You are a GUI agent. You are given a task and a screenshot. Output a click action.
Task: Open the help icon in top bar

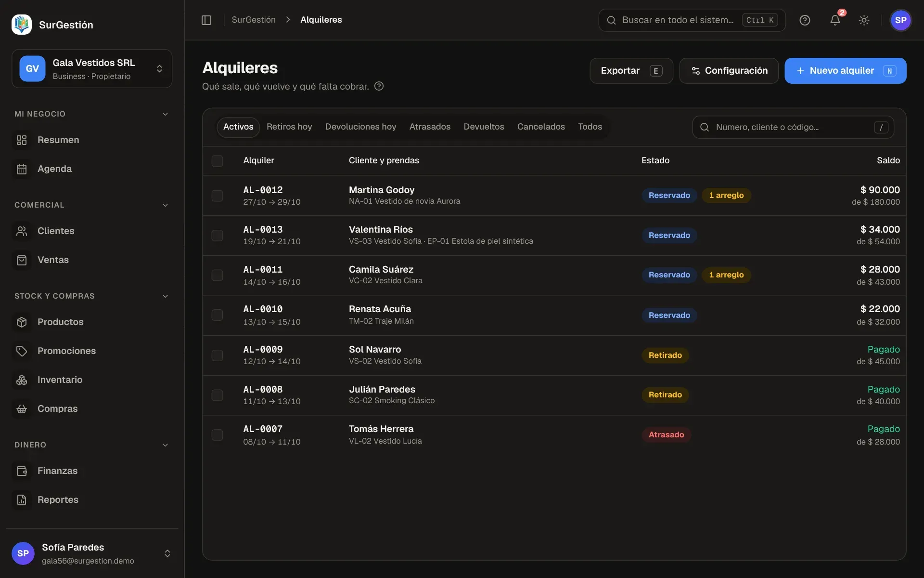pyautogui.click(x=805, y=20)
